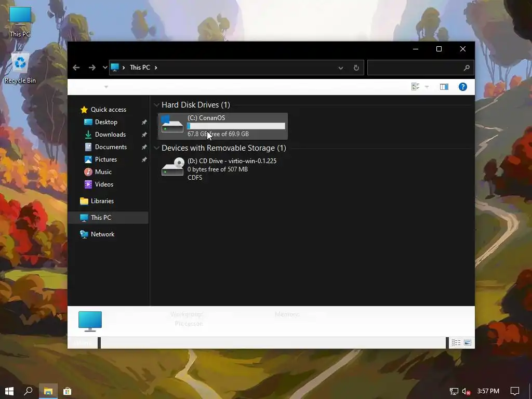The height and width of the screenshot is (399, 532).
Task: Click the C: drive usage bar
Action: point(236,126)
